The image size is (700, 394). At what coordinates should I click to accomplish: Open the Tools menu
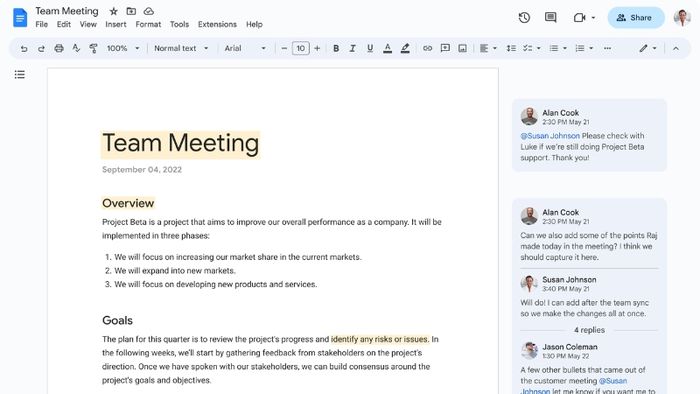179,25
